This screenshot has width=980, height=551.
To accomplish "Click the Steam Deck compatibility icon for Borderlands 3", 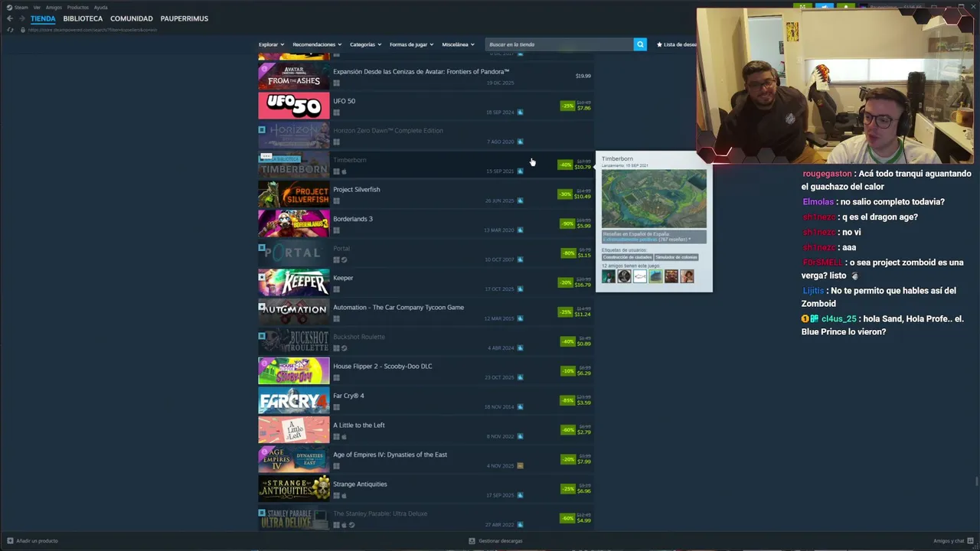I will pos(520,230).
